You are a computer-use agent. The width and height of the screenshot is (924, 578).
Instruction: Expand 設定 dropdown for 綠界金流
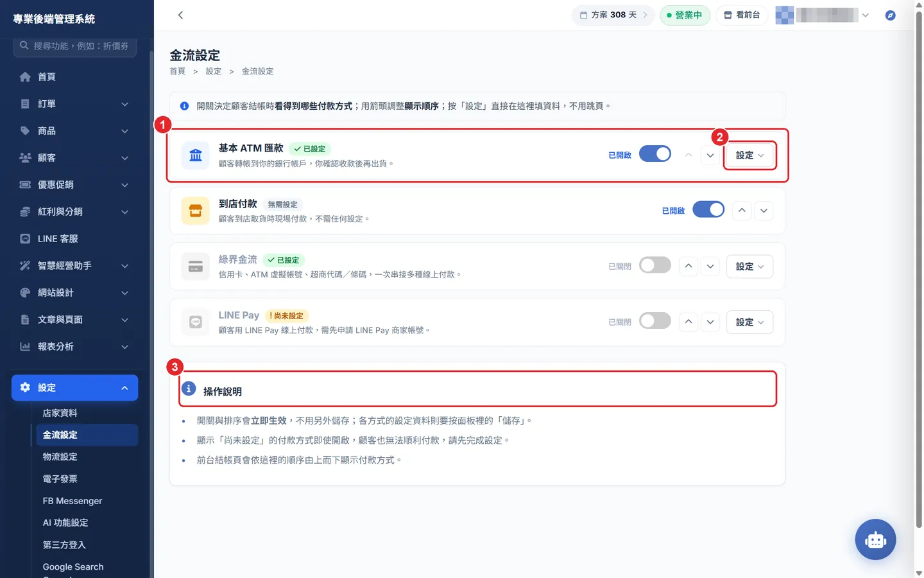[x=749, y=267]
